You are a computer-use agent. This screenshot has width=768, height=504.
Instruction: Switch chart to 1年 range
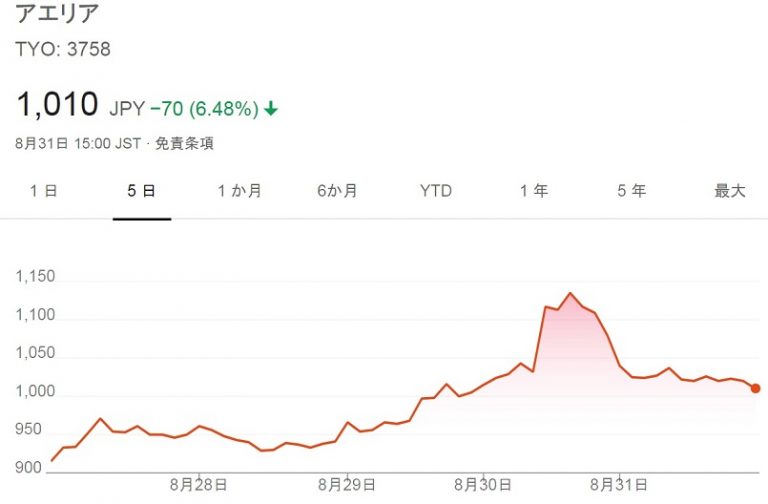tap(533, 191)
